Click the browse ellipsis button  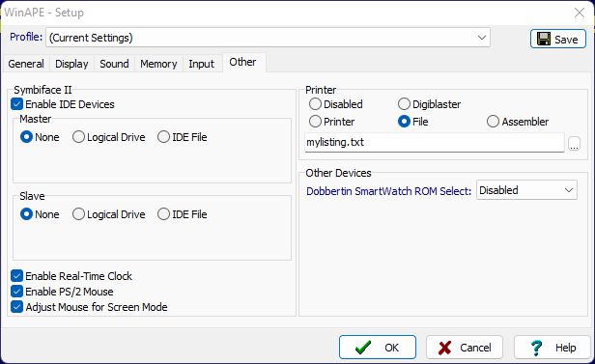574,143
